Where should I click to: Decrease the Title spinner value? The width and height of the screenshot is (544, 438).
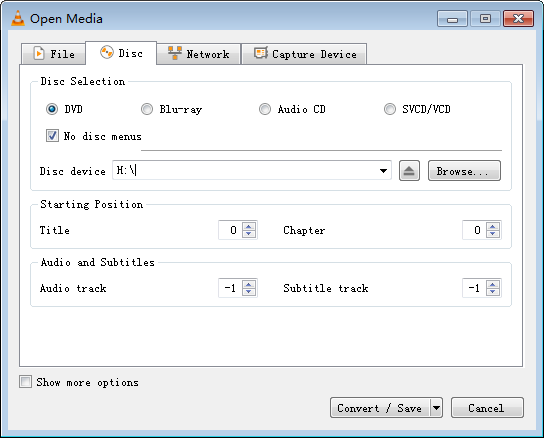click(x=249, y=234)
